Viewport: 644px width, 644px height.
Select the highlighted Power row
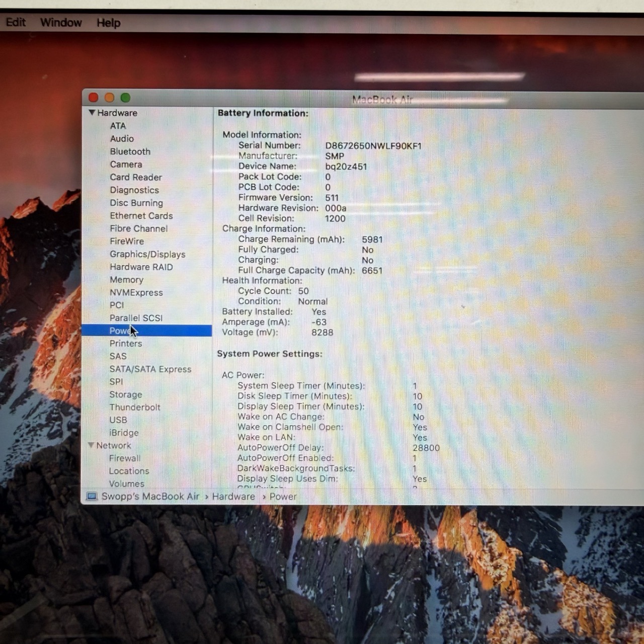tap(146, 331)
